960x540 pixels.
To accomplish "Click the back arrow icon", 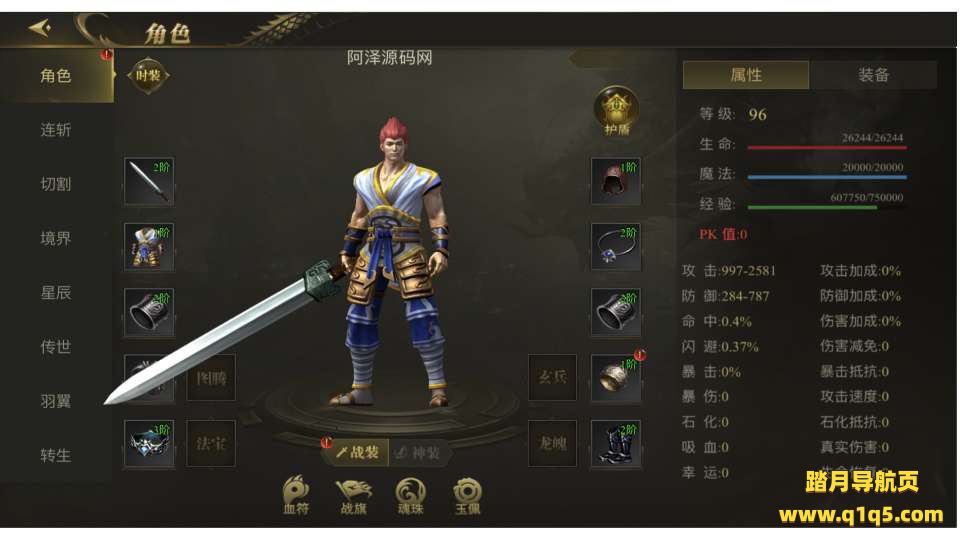I will [x=40, y=28].
